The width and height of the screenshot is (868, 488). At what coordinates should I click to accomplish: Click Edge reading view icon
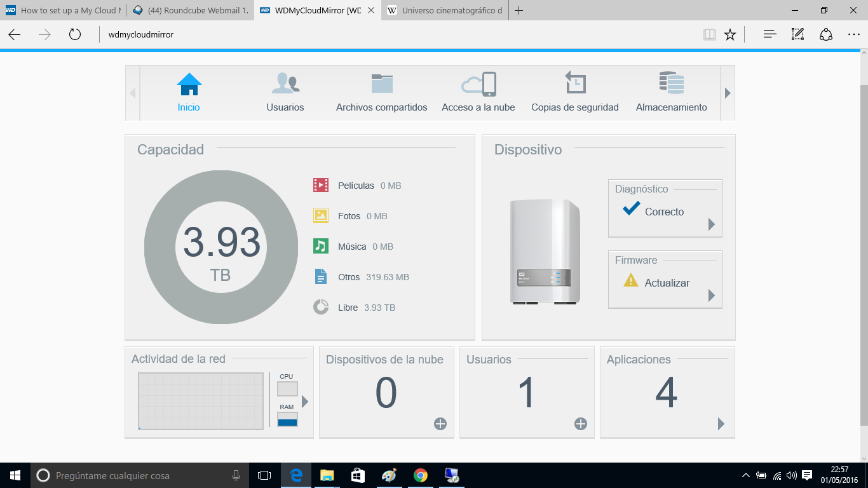[709, 34]
